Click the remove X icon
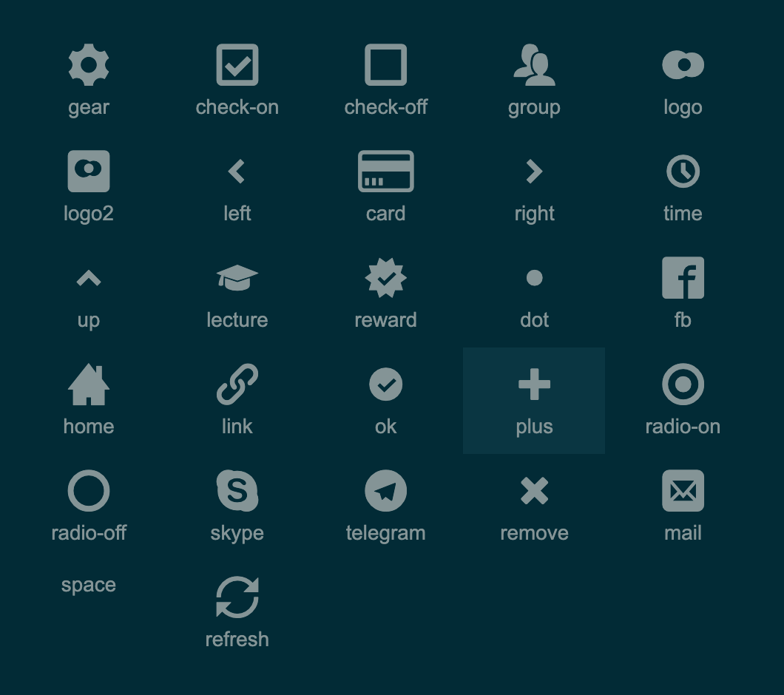Image resolution: width=784 pixels, height=695 pixels. coord(534,491)
